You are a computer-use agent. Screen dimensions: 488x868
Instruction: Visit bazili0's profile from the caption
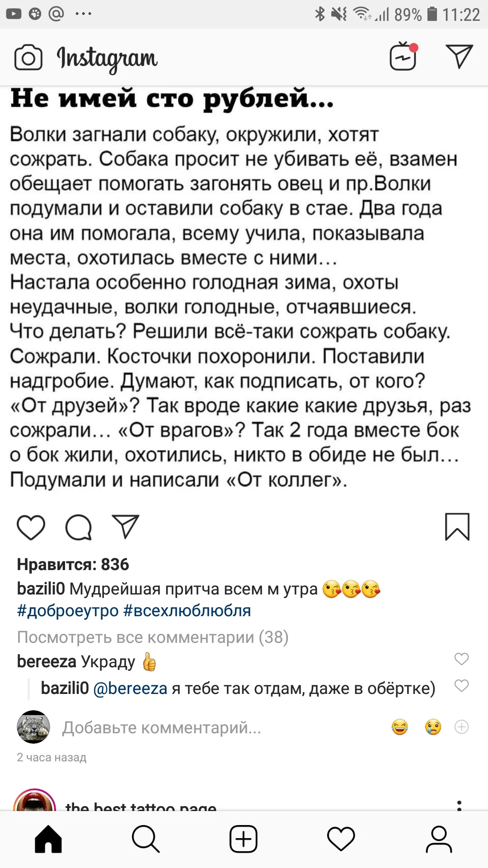point(41,589)
